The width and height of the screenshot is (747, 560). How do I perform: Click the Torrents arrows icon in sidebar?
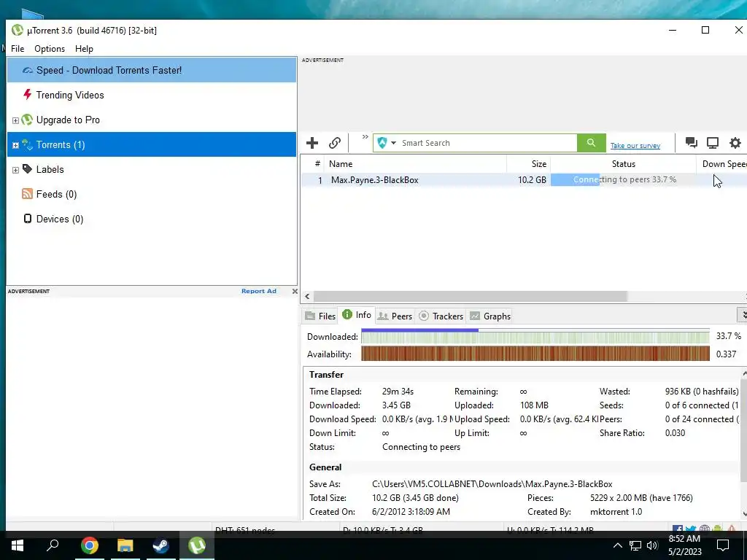[27, 145]
